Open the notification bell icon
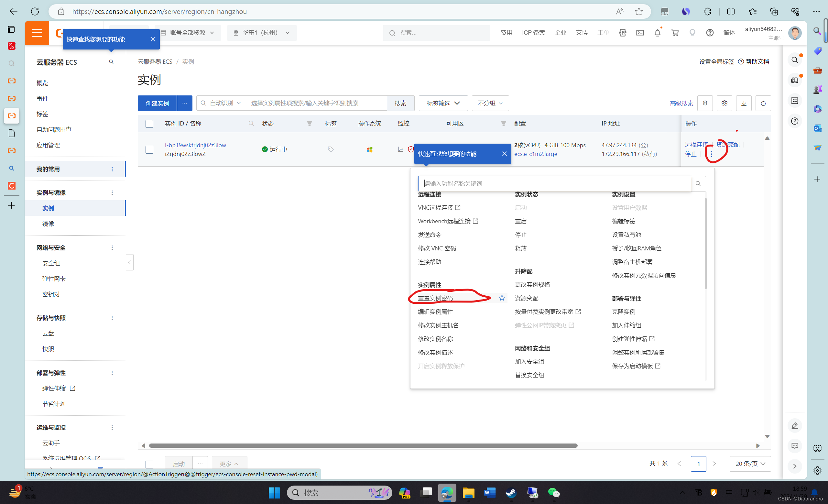 657,33
